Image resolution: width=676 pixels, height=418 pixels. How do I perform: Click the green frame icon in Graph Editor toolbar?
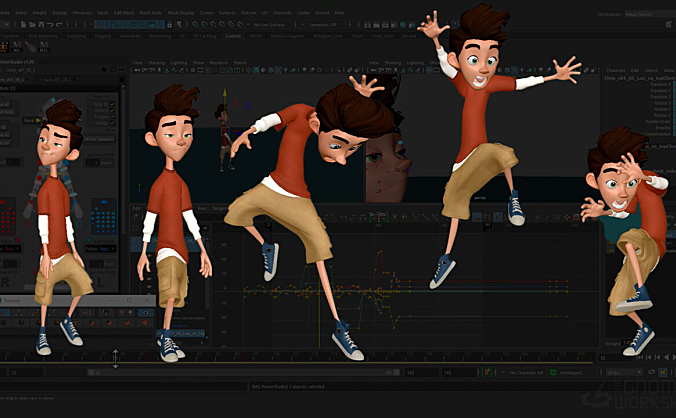374,216
